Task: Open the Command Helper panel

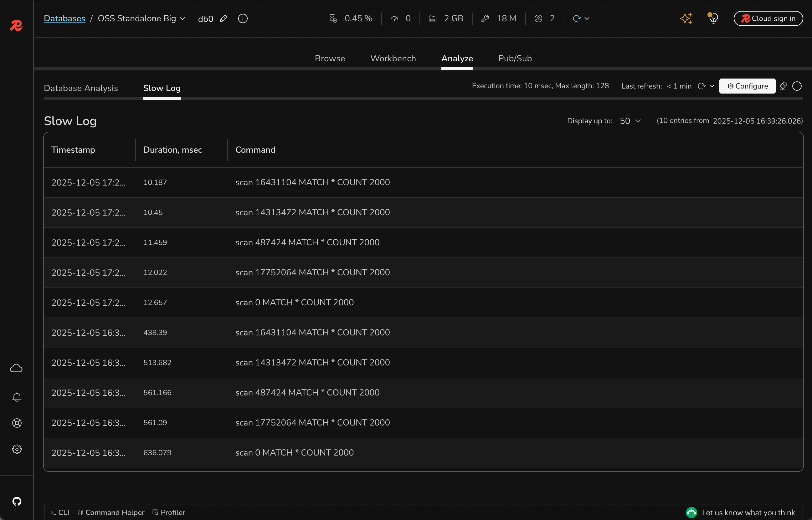Action: tap(111, 512)
